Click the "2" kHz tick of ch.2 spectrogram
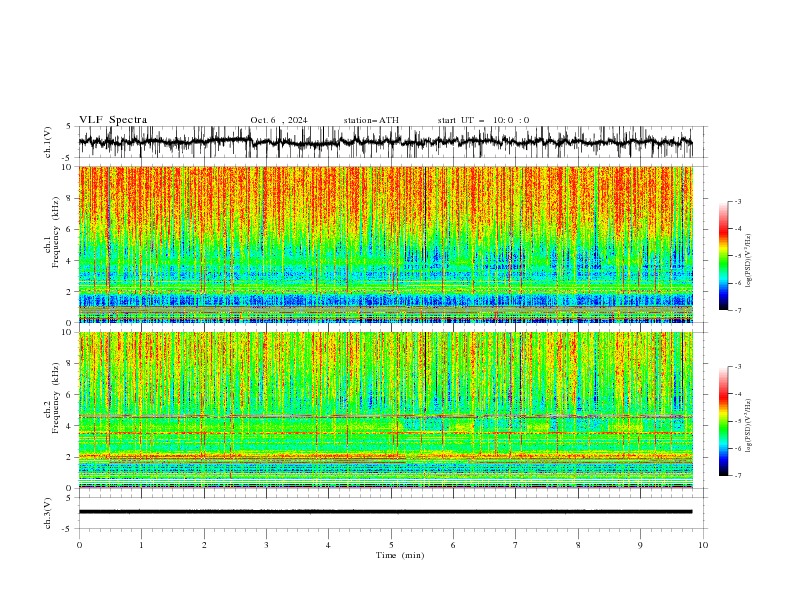This screenshot has width=792, height=612. (70, 457)
